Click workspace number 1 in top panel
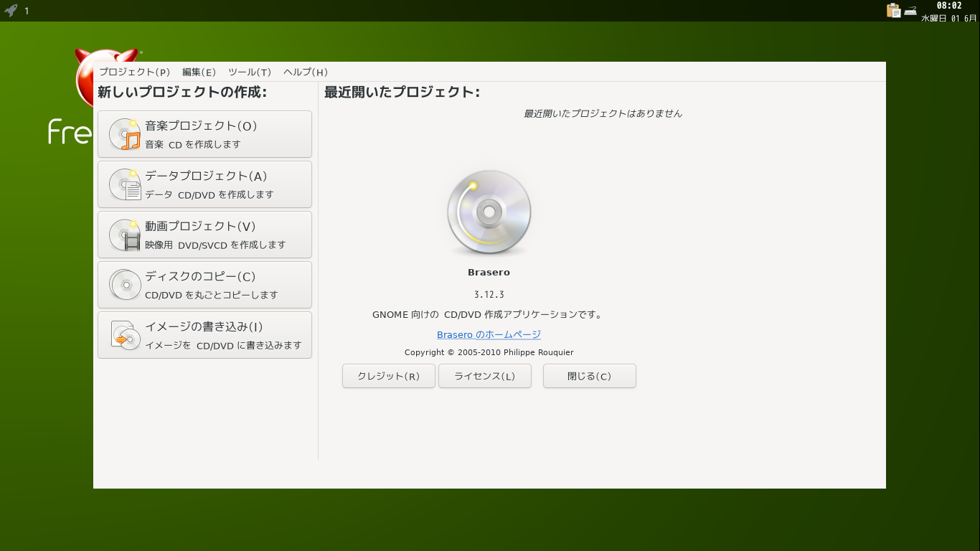This screenshot has width=980, height=551. (27, 11)
